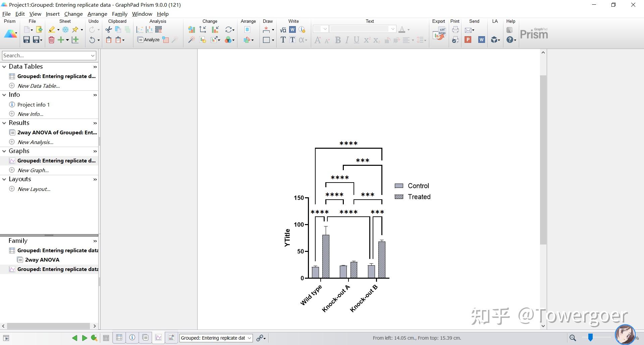644x345 pixels.
Task: Click the vertical scrollbar of graph area
Action: 543,160
